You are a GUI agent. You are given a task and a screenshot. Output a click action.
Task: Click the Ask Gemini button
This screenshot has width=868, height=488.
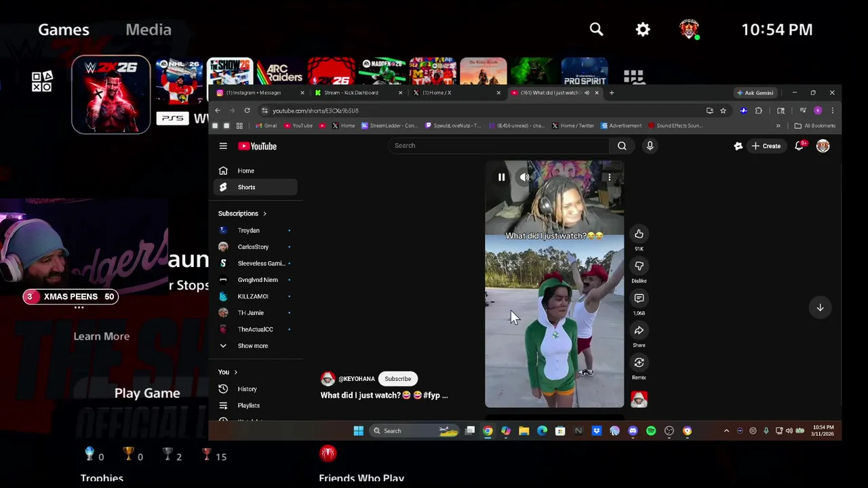point(755,93)
